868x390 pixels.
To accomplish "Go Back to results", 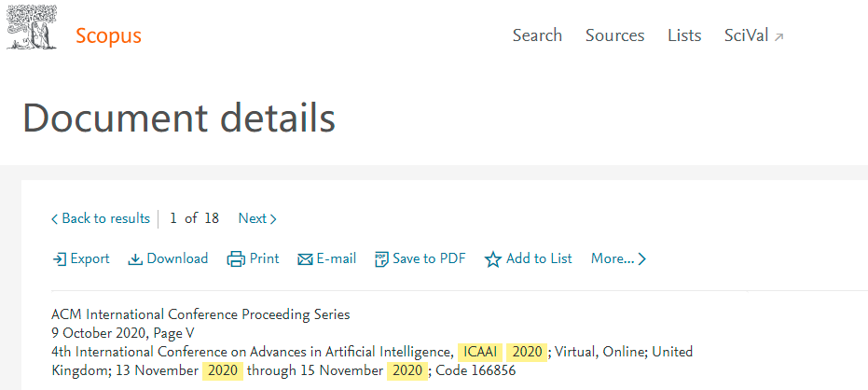I will pyautogui.click(x=100, y=218).
